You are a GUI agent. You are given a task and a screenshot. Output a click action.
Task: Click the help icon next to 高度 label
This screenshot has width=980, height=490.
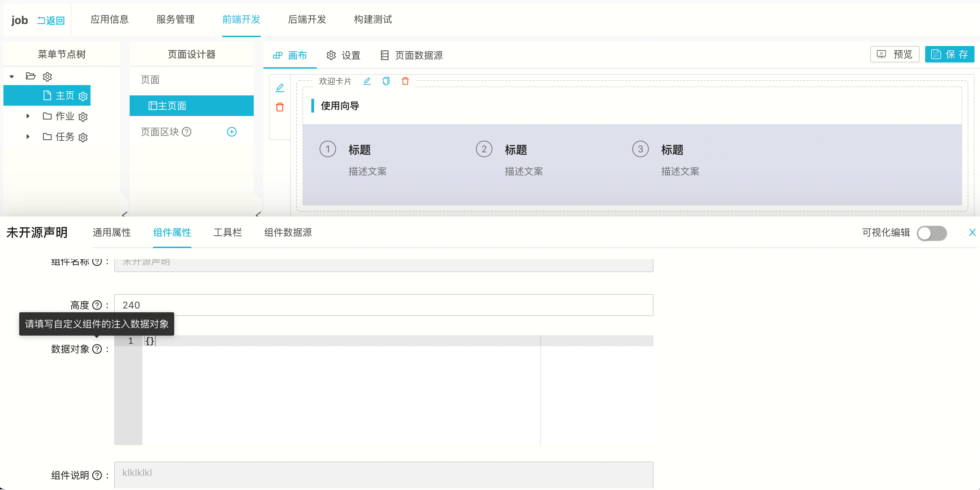click(x=97, y=305)
